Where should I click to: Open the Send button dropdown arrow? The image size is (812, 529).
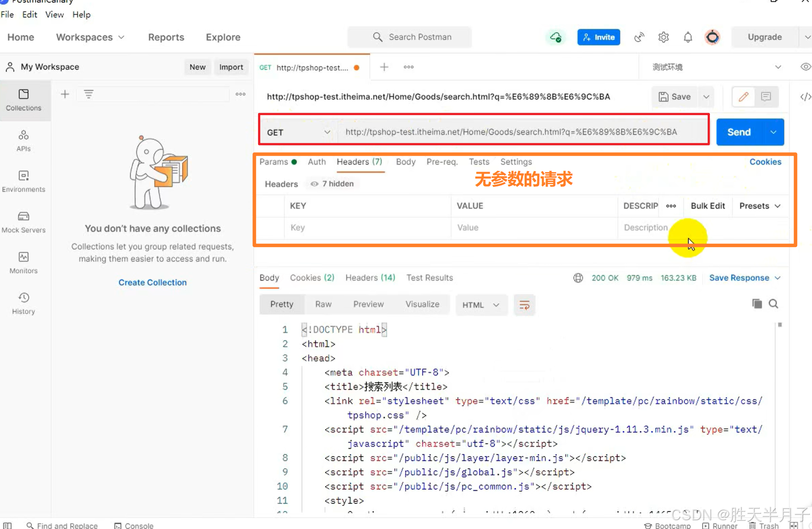(x=773, y=132)
